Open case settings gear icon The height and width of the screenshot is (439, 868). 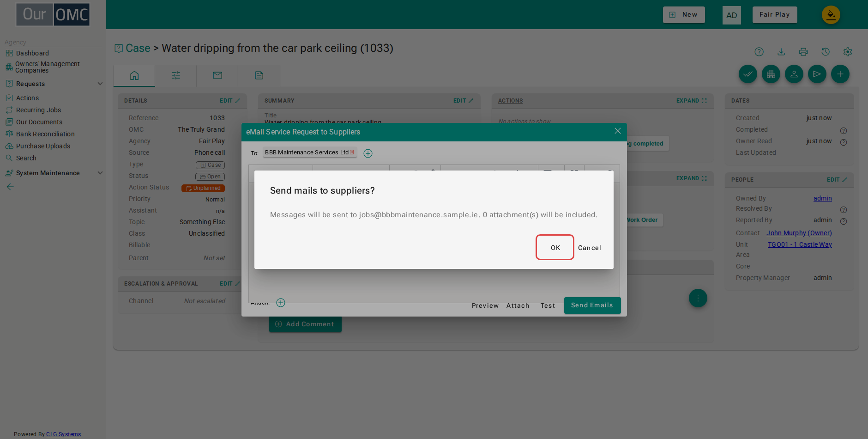[x=848, y=52]
